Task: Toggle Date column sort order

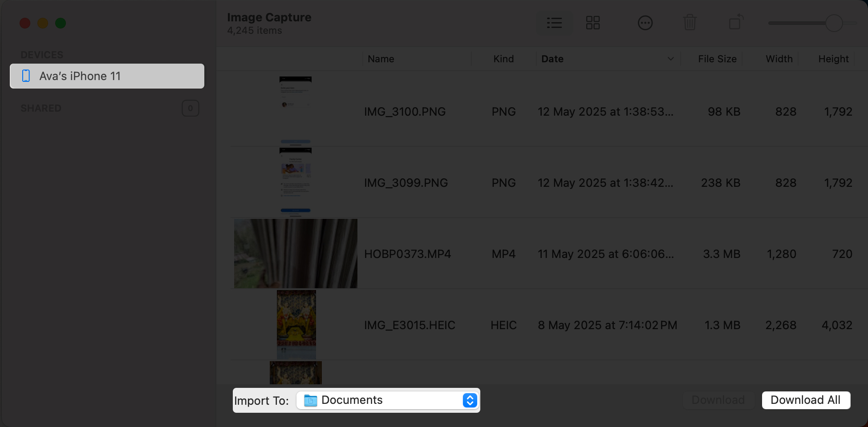Action: [x=552, y=59]
